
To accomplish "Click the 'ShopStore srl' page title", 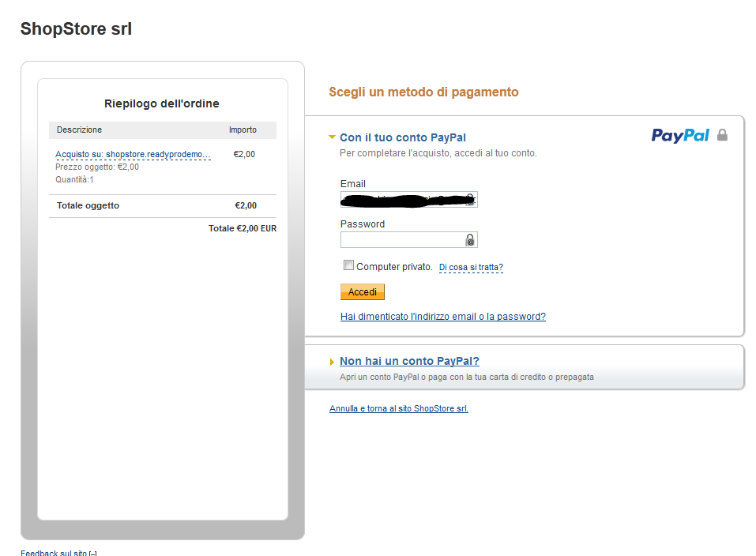I will point(76,29).
